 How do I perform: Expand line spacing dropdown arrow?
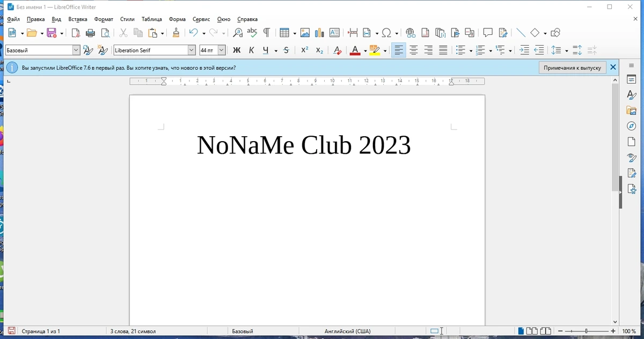tap(566, 50)
